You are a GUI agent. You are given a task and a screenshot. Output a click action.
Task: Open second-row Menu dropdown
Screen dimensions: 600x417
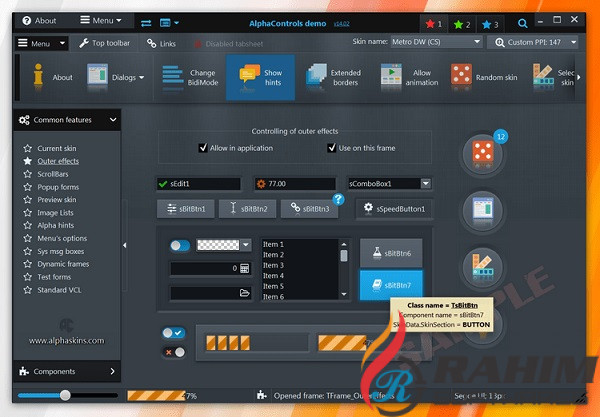[x=42, y=43]
